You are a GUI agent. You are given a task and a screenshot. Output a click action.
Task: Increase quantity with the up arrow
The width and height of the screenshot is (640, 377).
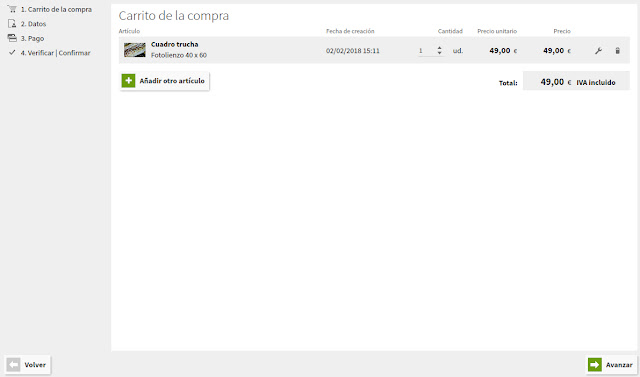(x=439, y=48)
